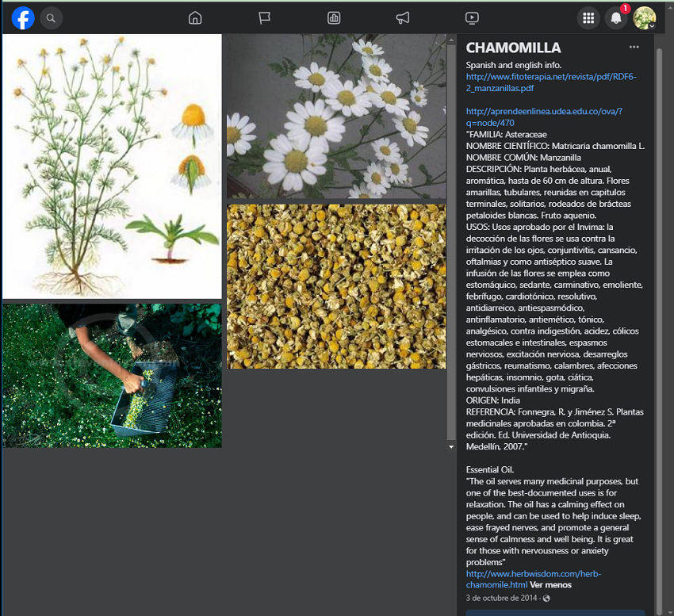Viewport: 674px width, 616px height.
Task: Collapse description with Ver menos
Action: click(x=550, y=585)
